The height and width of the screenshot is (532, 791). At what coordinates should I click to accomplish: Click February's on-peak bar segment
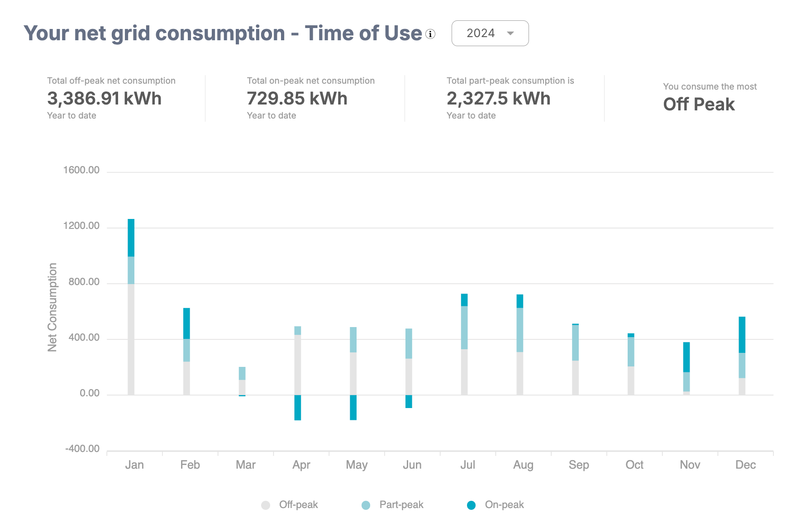(186, 323)
